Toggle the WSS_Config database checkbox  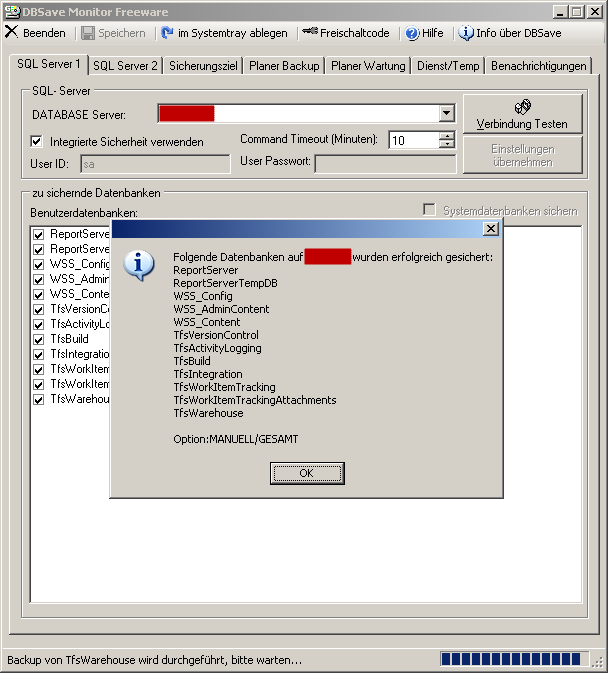pyautogui.click(x=39, y=264)
